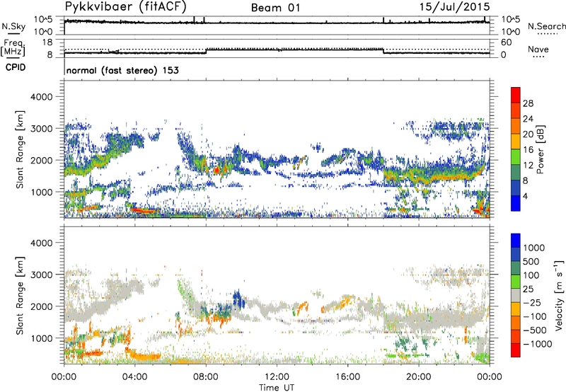The height and width of the screenshot is (392, 566).
Task: Click the 20:00 time tick label
Action: [x=419, y=377]
